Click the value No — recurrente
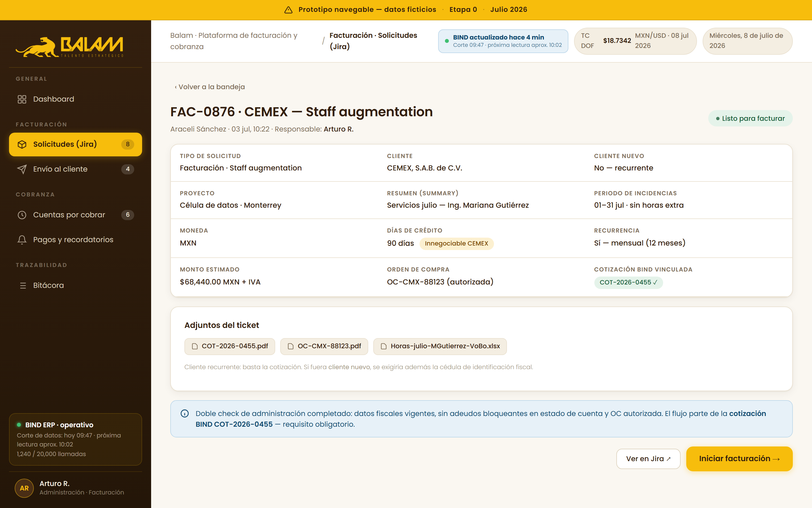Screen dimensions: 812x508 coord(623,168)
